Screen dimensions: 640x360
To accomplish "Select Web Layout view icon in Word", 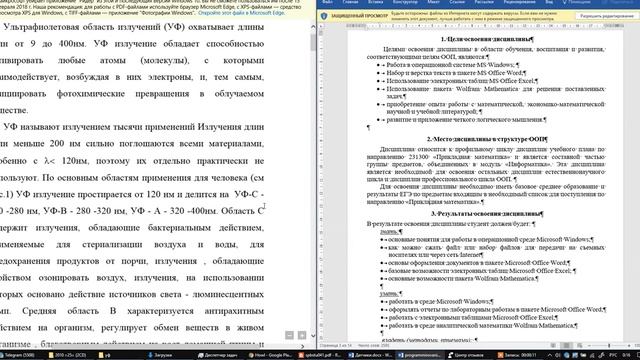I will tap(580, 345).
